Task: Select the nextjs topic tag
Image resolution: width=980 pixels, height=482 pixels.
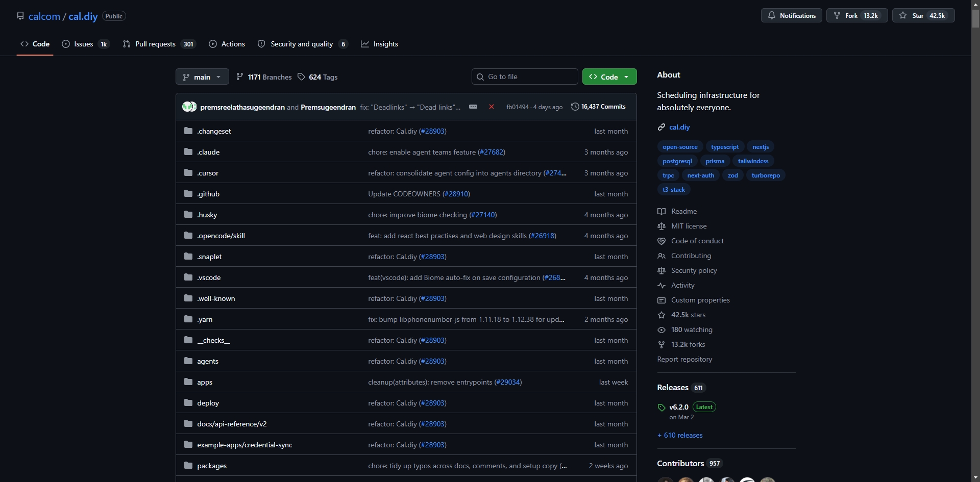Action: pyautogui.click(x=761, y=147)
